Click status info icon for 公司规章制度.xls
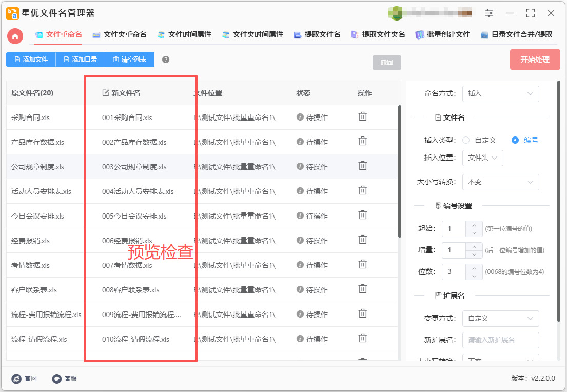The width and height of the screenshot is (567, 392). pos(300,166)
